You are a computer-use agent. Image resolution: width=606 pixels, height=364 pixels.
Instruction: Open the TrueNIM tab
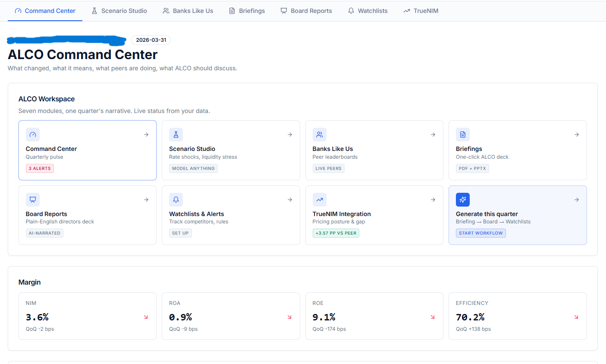click(421, 11)
